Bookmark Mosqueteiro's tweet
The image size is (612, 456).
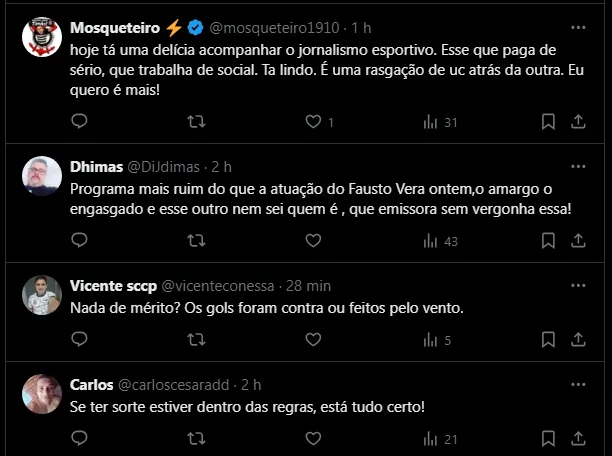(548, 122)
